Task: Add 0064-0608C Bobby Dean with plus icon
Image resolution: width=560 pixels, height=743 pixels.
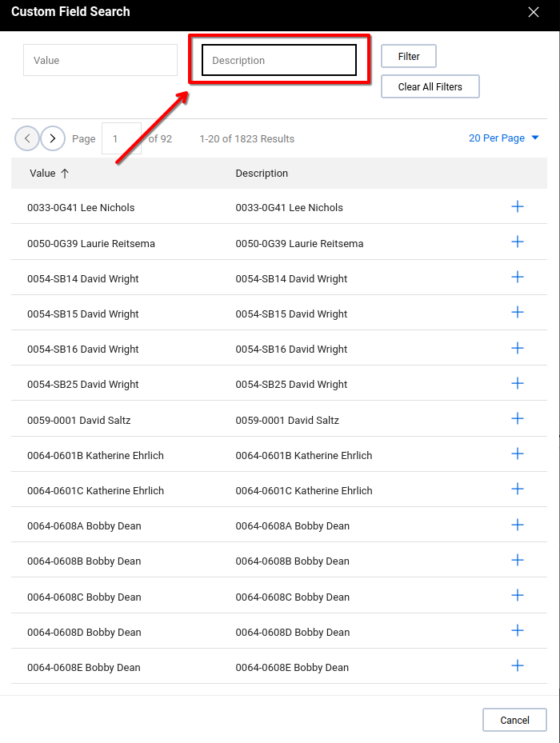Action: 518,595
